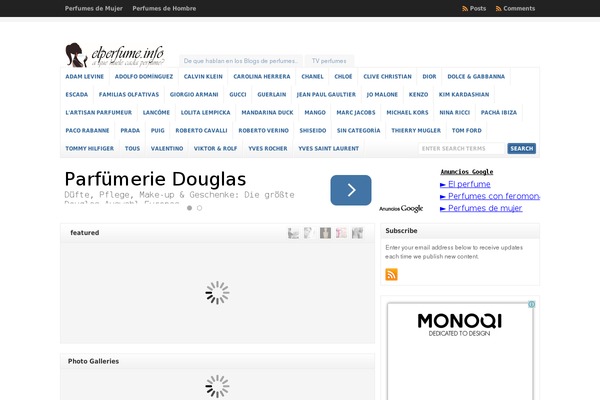Open Kim Kardashian category
600x400 pixels.
pyautogui.click(x=464, y=95)
